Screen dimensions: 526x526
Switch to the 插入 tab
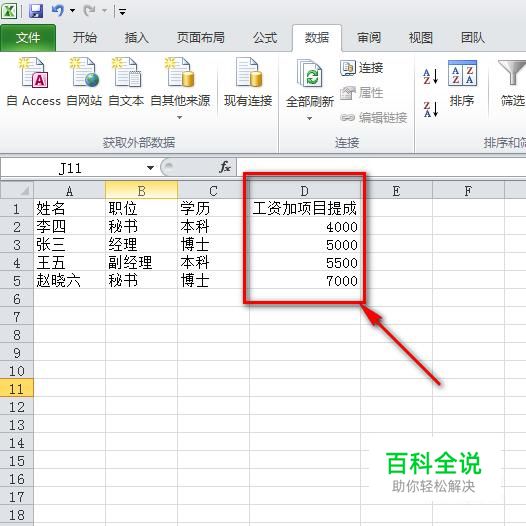coord(137,38)
